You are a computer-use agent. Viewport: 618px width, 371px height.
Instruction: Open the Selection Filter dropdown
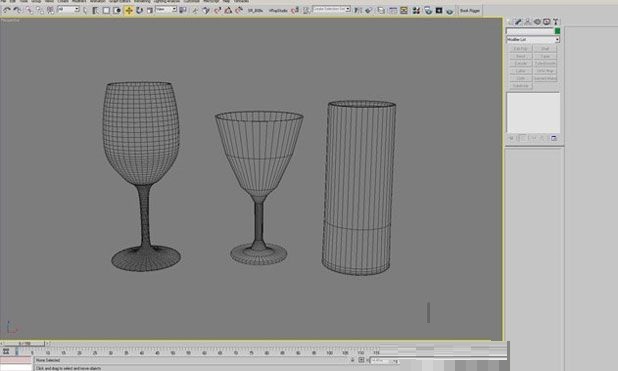click(x=68, y=9)
